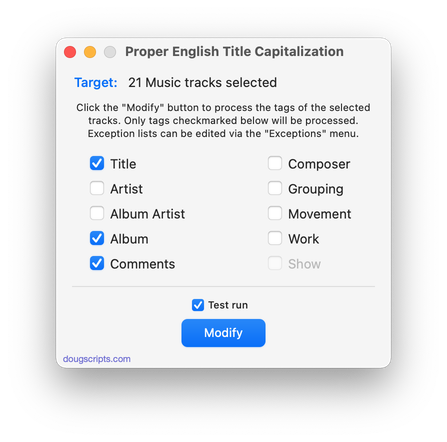This screenshot has width=447, height=442.
Task: Open the dougscripts.com link
Action: point(97,359)
